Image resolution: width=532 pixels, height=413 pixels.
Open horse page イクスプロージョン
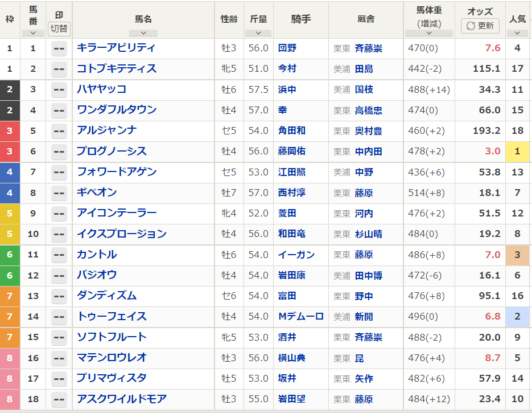122,234
